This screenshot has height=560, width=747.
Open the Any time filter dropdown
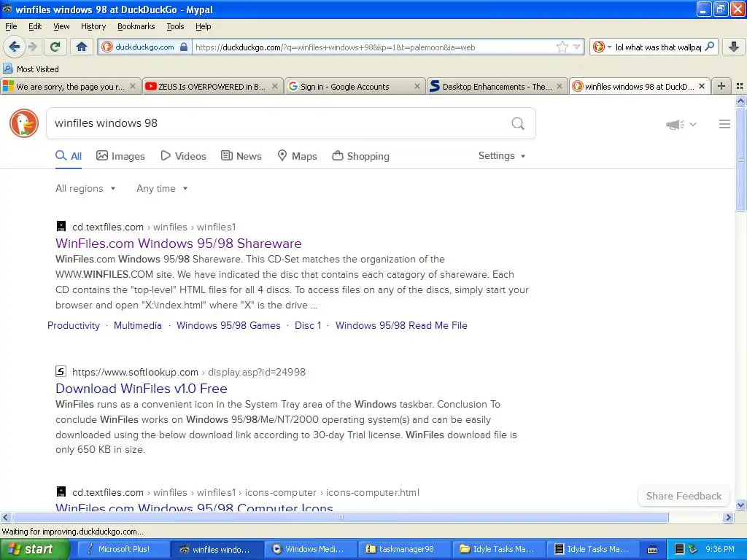(162, 189)
